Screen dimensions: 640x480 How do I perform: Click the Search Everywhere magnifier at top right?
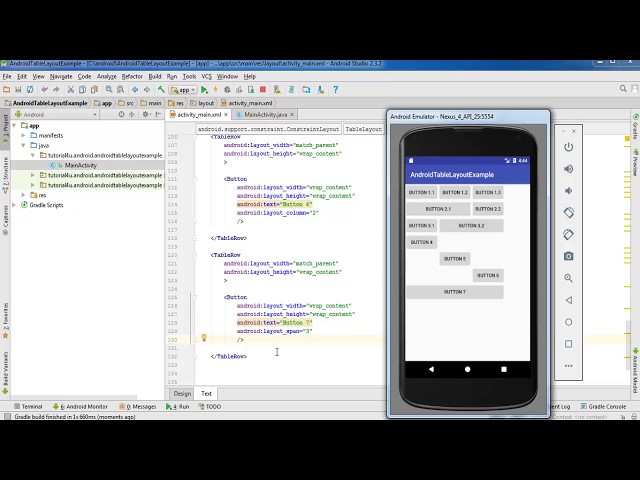coord(623,89)
